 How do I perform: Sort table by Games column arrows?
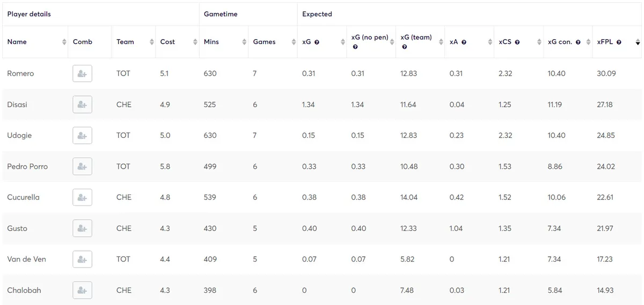pos(294,42)
